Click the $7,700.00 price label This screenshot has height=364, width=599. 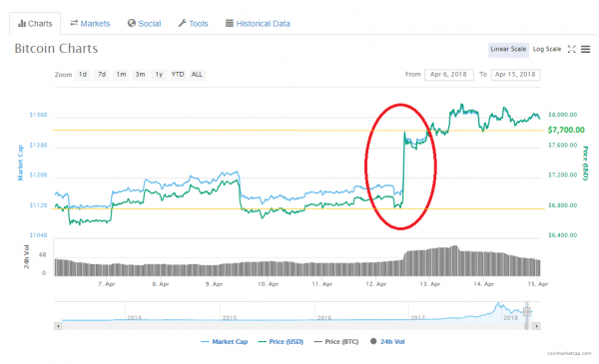[x=566, y=130]
